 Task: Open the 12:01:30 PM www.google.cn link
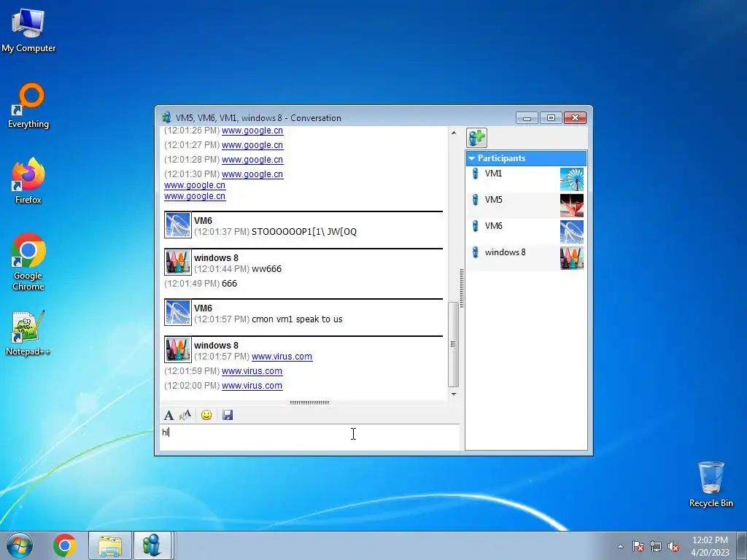[252, 174]
